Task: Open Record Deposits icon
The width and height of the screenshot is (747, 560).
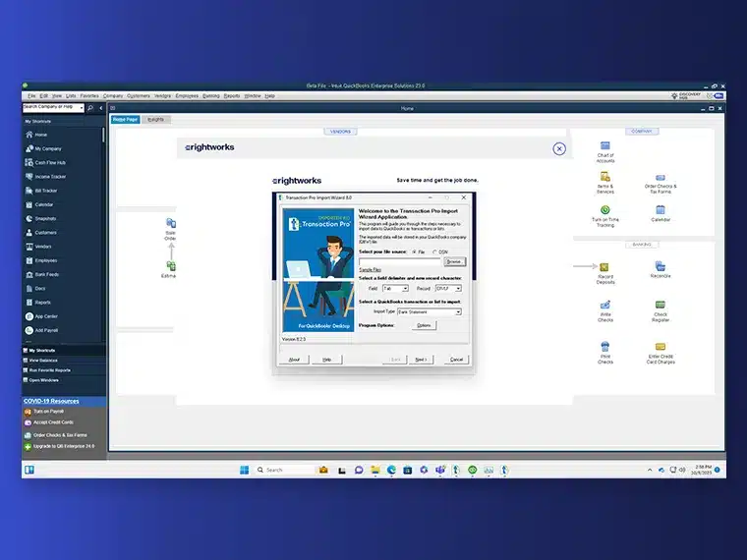Action: click(605, 273)
